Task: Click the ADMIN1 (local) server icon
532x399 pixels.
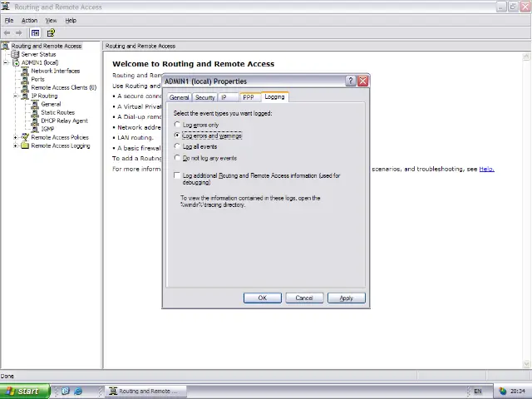Action: (x=16, y=63)
